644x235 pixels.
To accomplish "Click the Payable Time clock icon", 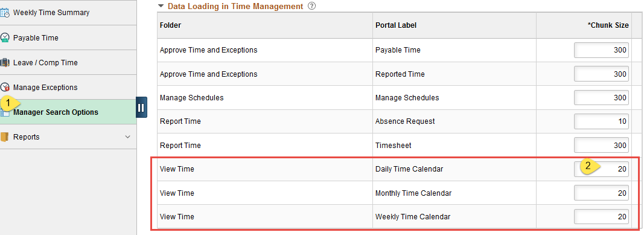I will click(x=4, y=38).
